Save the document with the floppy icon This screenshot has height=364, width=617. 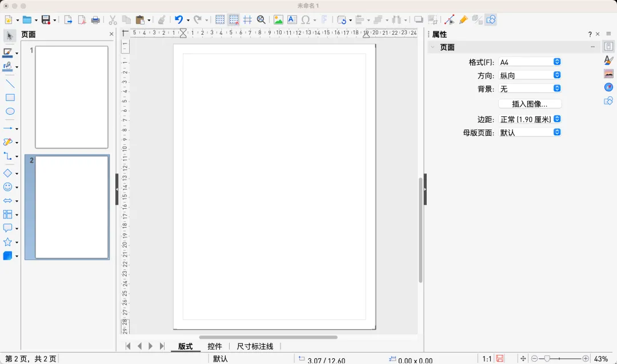[46, 19]
